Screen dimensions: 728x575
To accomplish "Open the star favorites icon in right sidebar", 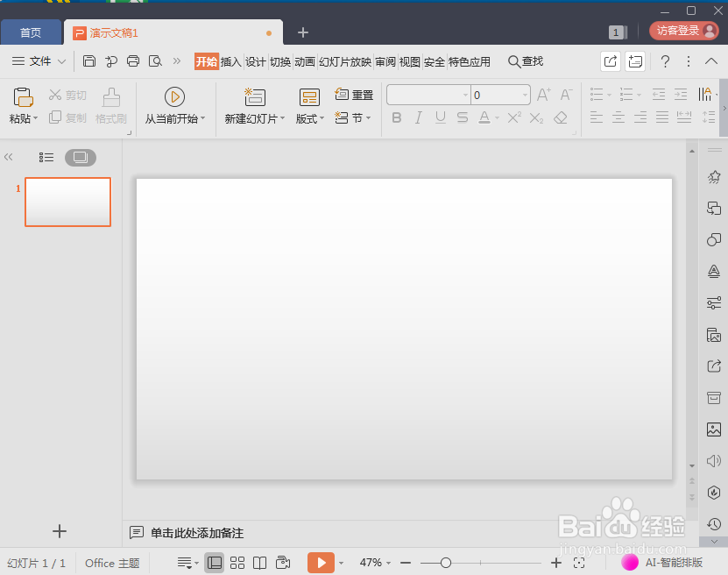I will (x=714, y=177).
